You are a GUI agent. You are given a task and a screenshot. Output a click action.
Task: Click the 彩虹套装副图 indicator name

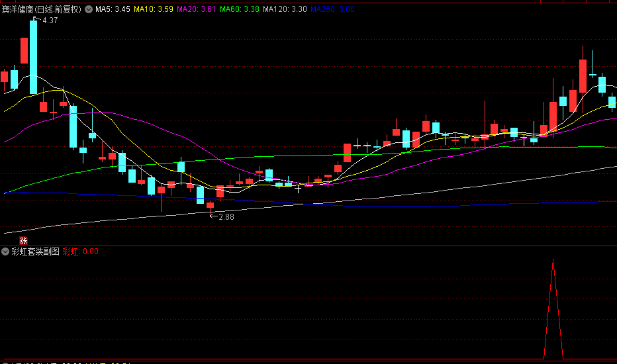pyautogui.click(x=35, y=251)
